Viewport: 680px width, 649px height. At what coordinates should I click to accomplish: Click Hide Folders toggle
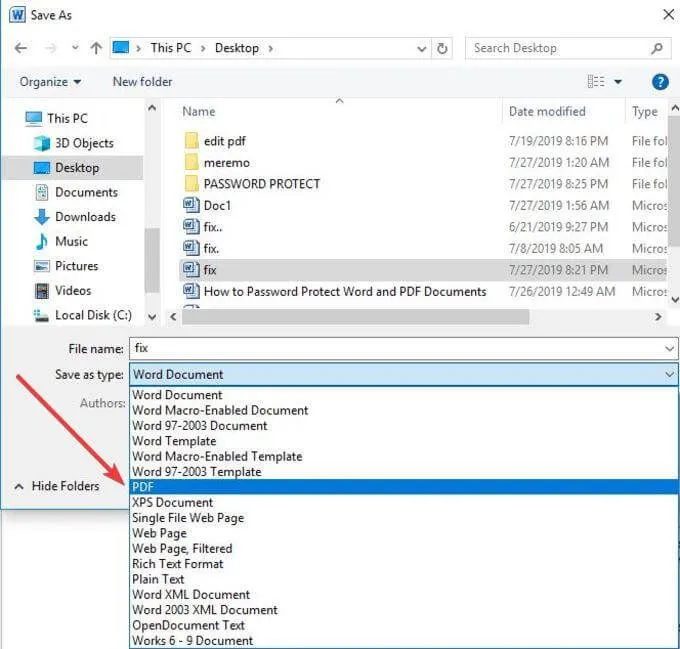click(x=57, y=486)
